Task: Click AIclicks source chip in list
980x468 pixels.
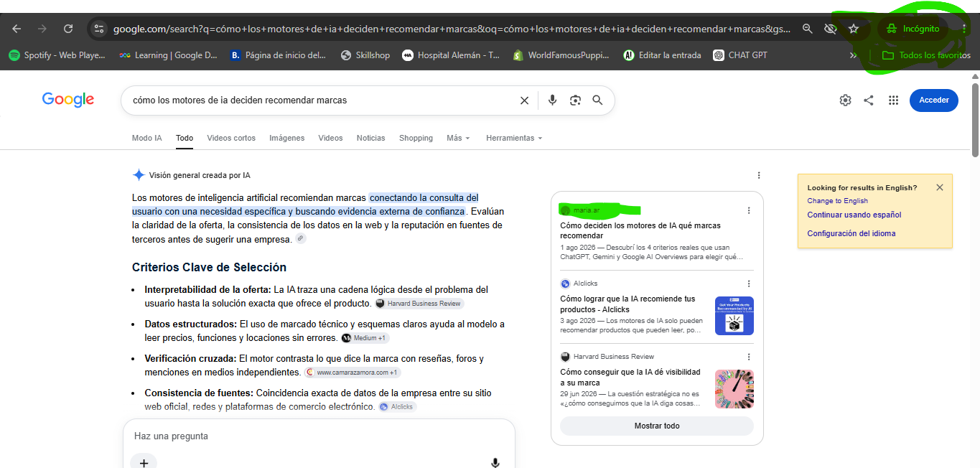Action: point(397,407)
